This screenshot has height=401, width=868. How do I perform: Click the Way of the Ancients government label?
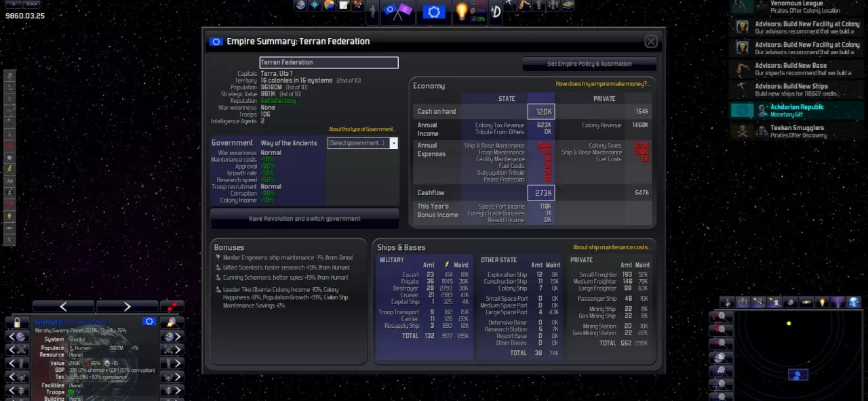(x=289, y=143)
